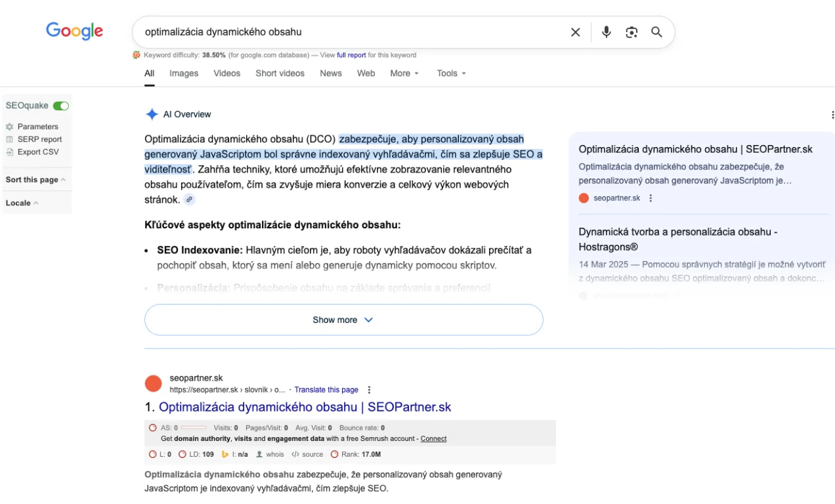
Task: Switch to the Images tab
Action: [x=184, y=73]
